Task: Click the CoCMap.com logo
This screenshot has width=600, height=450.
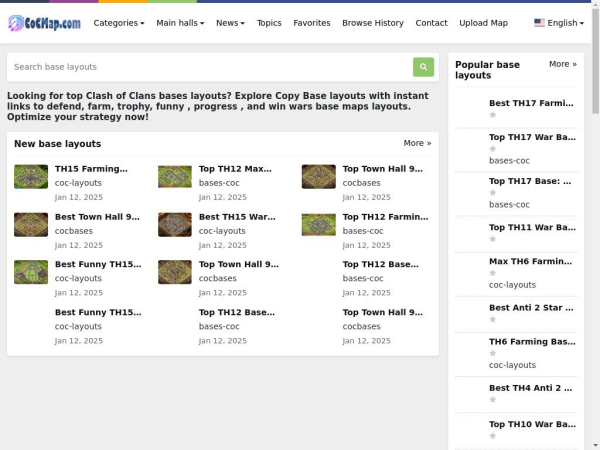Action: (44, 23)
